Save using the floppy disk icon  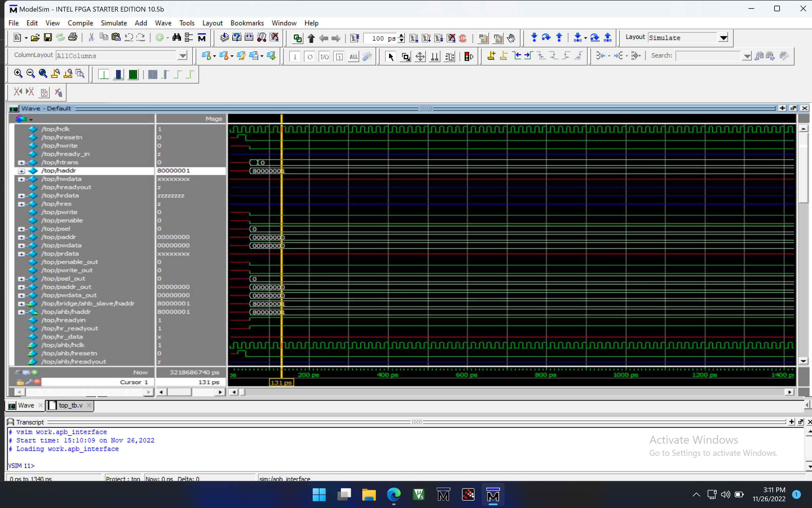[48, 38]
